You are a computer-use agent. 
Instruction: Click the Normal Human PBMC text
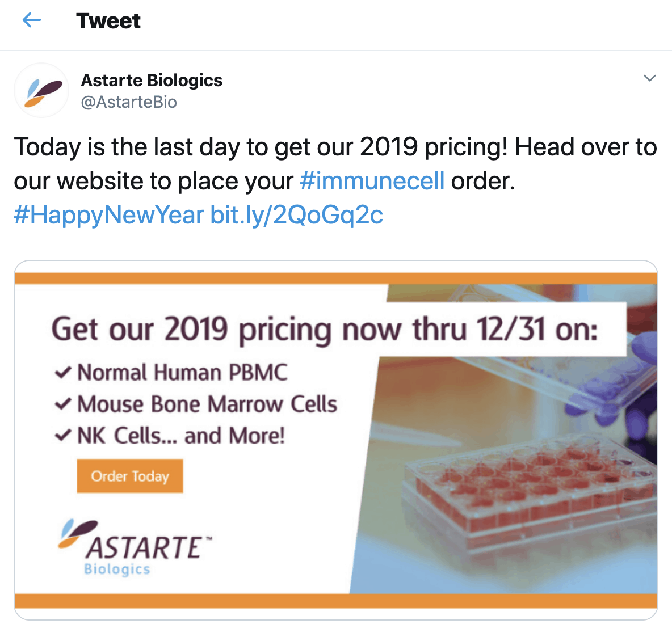tap(182, 373)
